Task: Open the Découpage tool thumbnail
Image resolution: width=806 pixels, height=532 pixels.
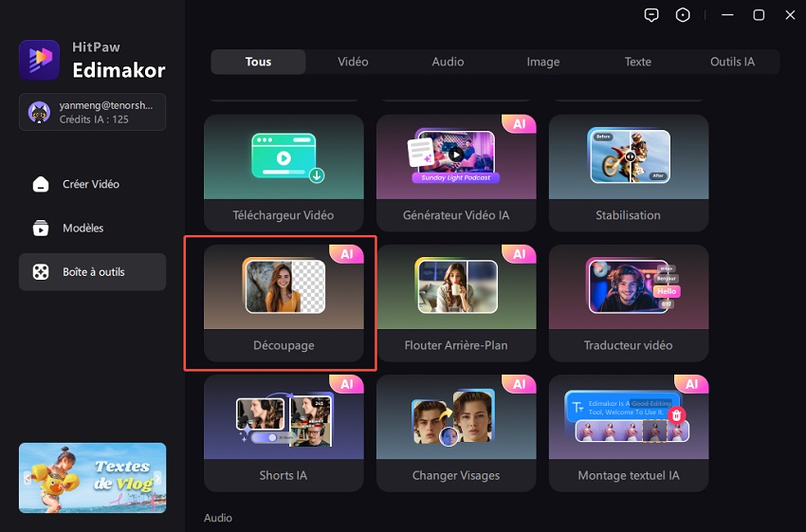Action: (284, 286)
